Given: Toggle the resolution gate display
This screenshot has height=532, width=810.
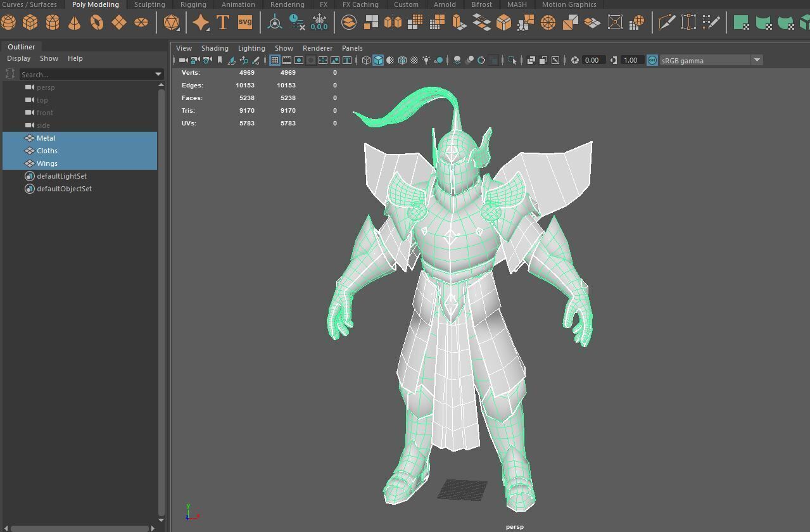Looking at the screenshot, I should pyautogui.click(x=299, y=60).
